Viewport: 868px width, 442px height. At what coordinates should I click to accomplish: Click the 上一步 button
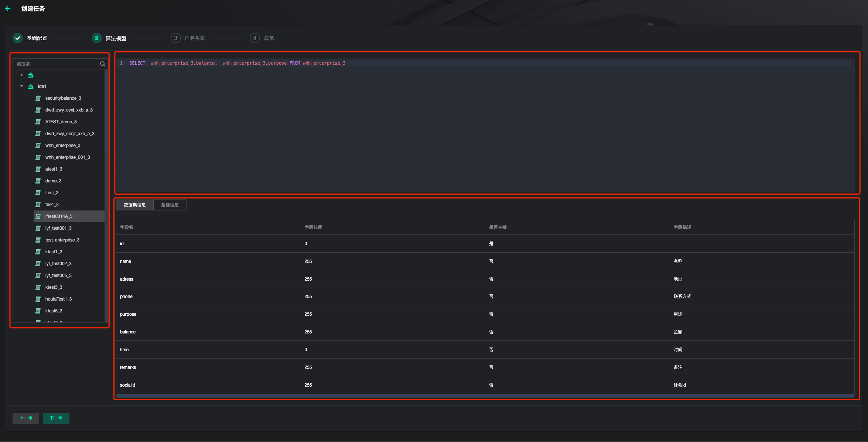pos(26,418)
